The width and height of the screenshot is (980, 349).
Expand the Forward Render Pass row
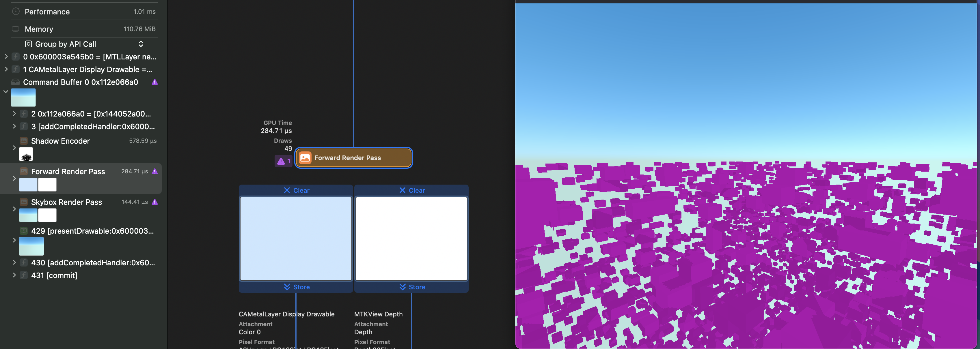pos(14,178)
